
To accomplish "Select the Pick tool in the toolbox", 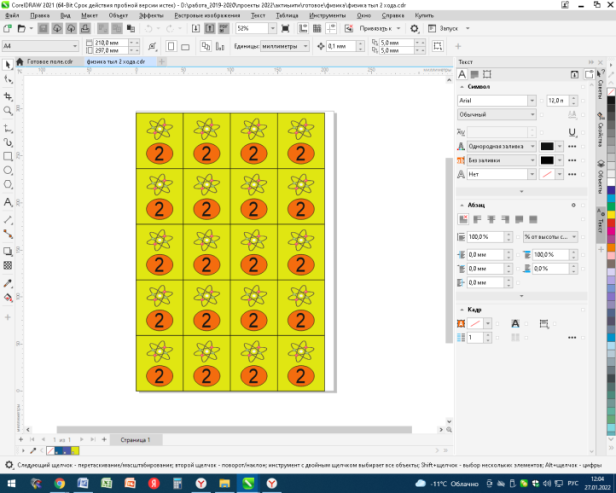I will pyautogui.click(x=8, y=64).
